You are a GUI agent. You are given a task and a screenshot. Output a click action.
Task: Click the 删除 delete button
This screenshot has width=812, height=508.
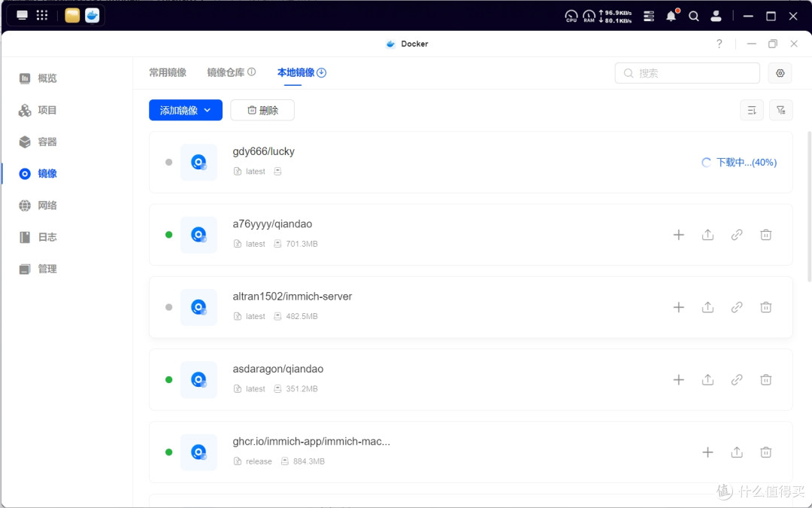click(x=262, y=110)
